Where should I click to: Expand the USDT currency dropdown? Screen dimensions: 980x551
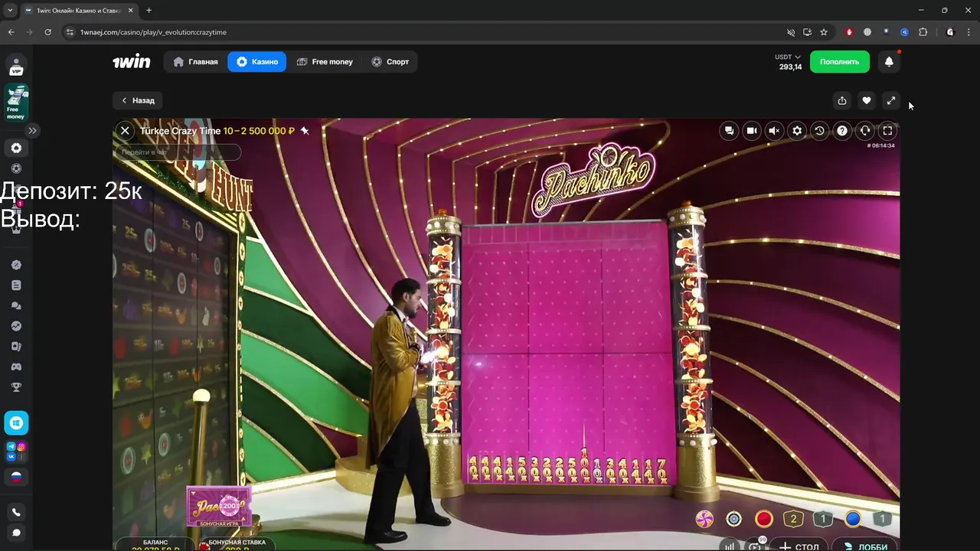(x=788, y=57)
